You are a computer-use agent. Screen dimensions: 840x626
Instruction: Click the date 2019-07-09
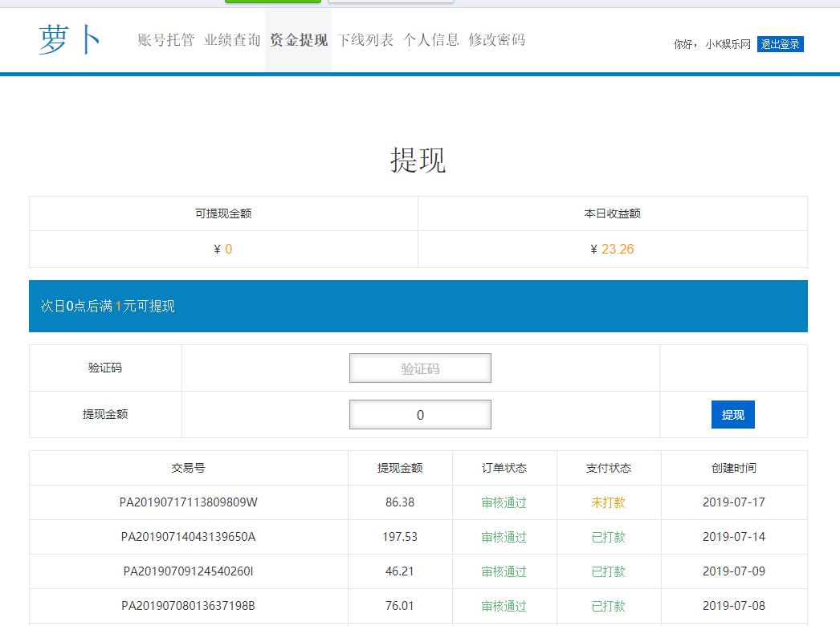(734, 571)
